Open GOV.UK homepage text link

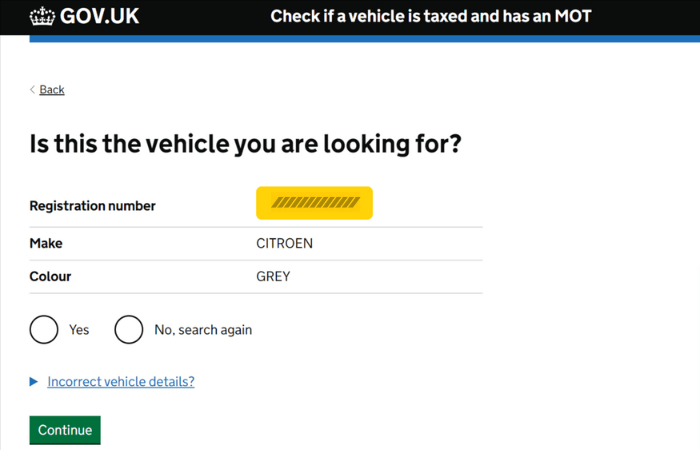coord(99,16)
